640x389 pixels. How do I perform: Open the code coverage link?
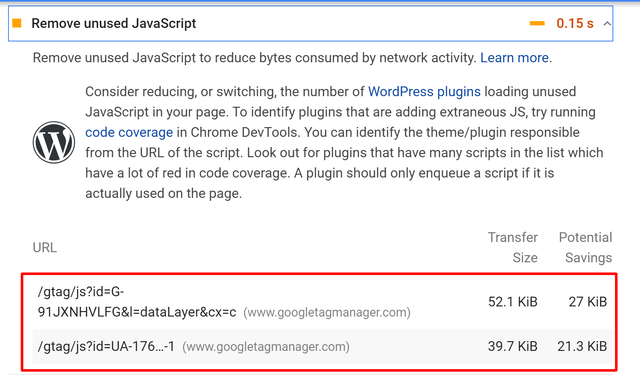[129, 132]
